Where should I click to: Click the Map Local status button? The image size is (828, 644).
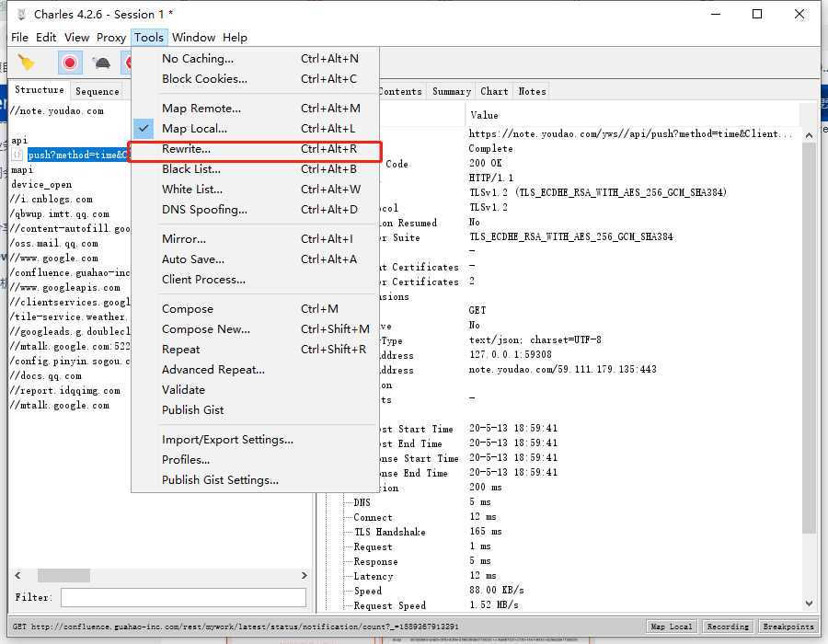[x=672, y=627]
